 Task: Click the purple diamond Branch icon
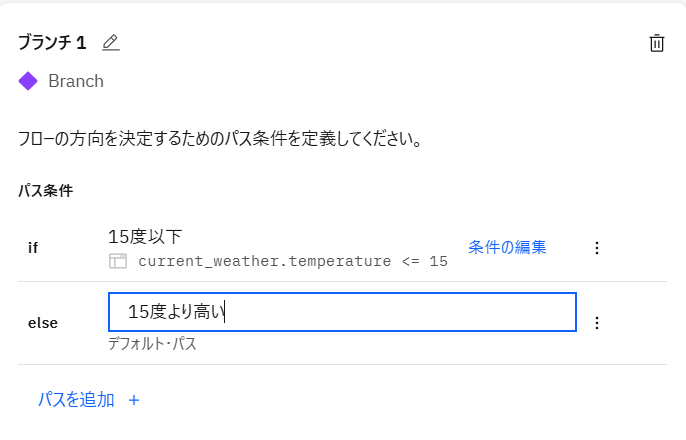point(28,81)
